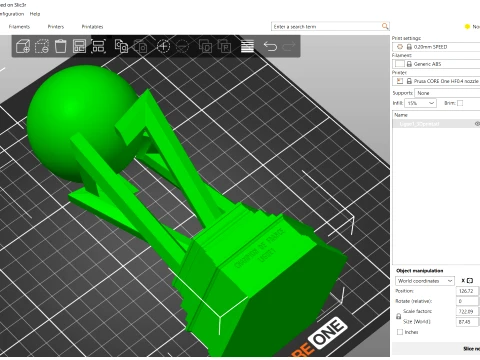Toggle eye visibility of the listed object
This screenshot has height=360, width=480.
pyautogui.click(x=477, y=124)
